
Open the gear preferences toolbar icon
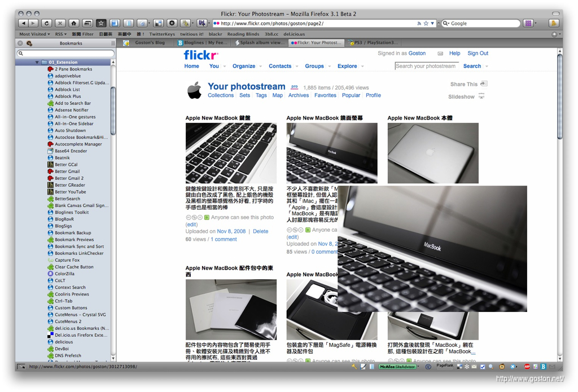pos(172,23)
